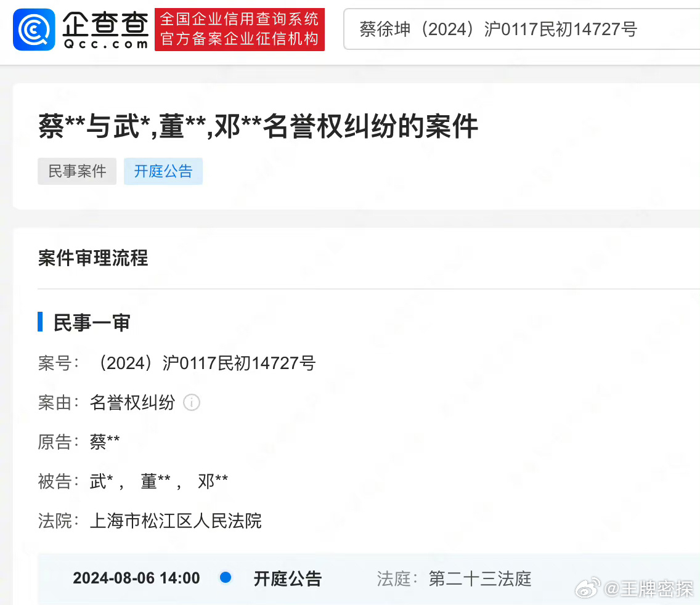Viewport: 700px width, 605px height.
Task: Click the defendant 董**
Action: coord(155,481)
